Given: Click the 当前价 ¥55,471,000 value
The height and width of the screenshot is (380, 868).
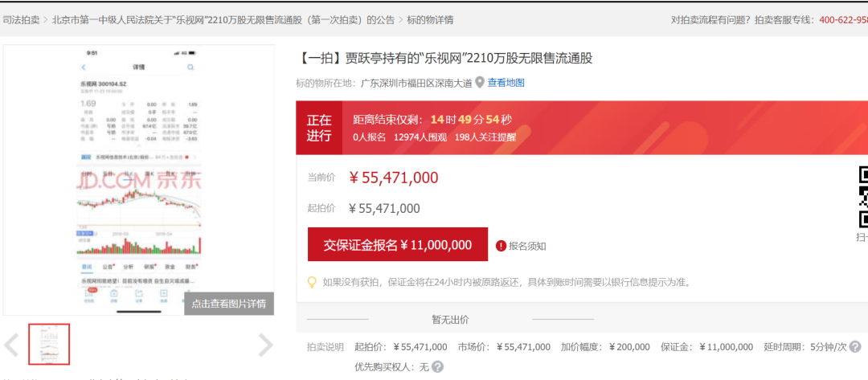Looking at the screenshot, I should pyautogui.click(x=394, y=178).
